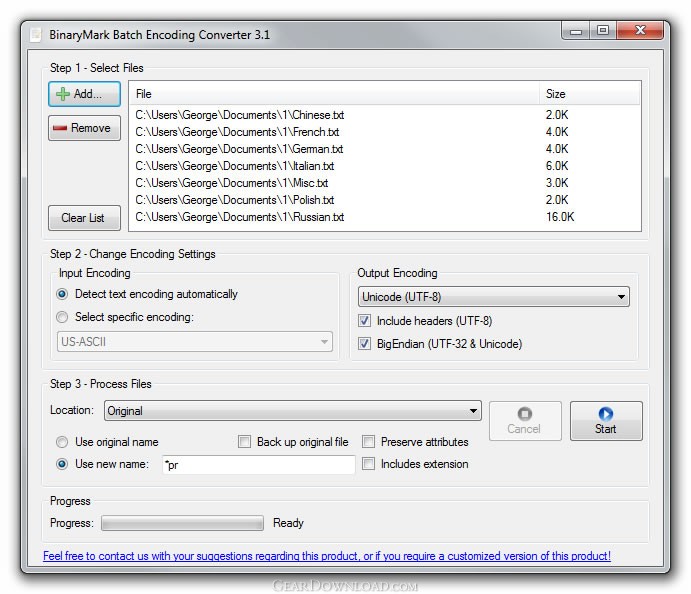This screenshot has width=691, height=594.
Task: Click the 3.0K size value
Action: pyautogui.click(x=557, y=183)
